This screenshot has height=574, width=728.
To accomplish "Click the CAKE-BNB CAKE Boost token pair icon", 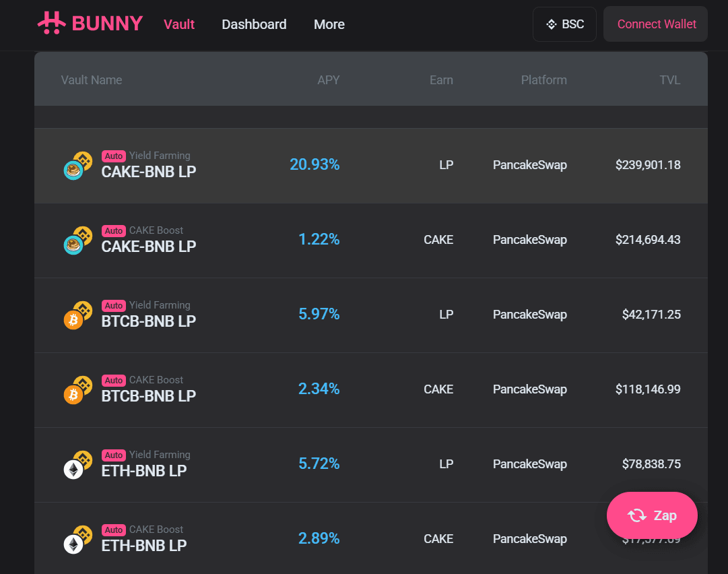I will coord(78,241).
